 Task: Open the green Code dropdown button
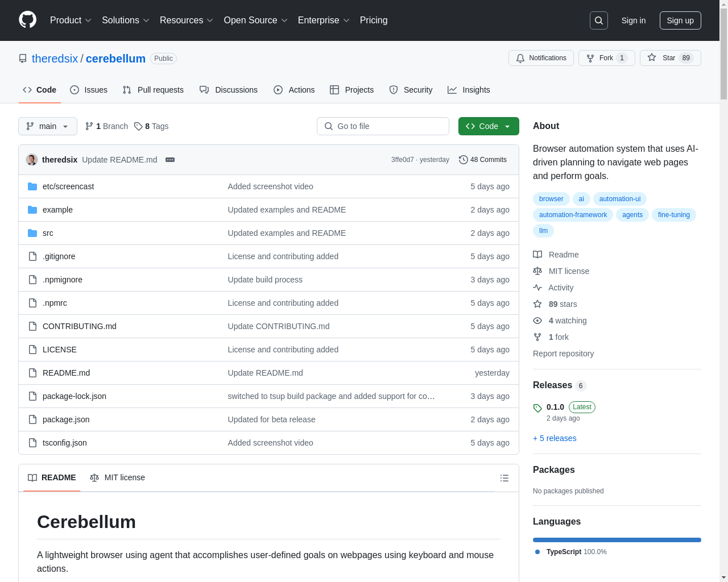tap(489, 126)
